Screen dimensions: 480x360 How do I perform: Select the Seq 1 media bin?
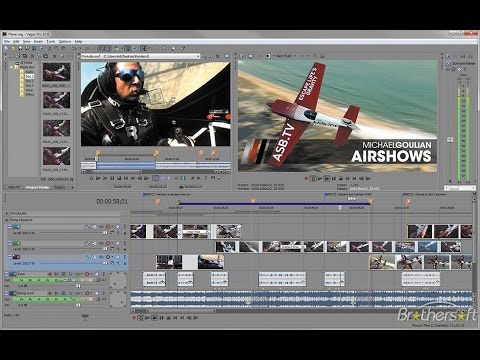29,76
